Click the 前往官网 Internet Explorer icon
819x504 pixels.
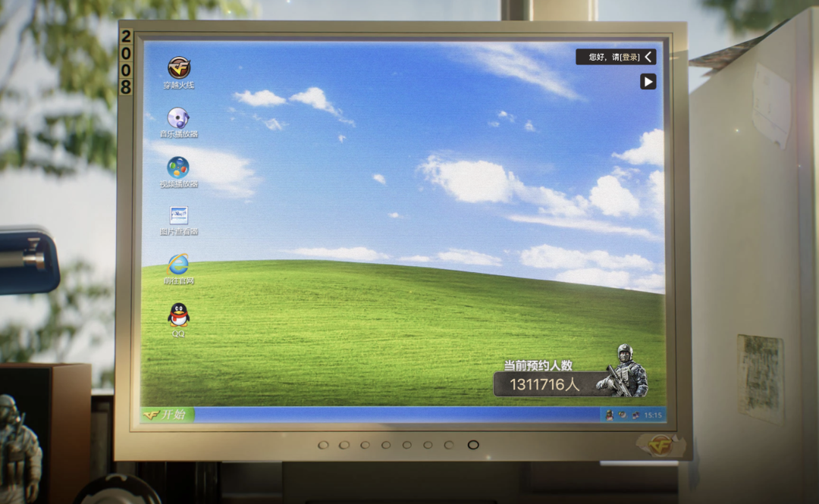pyautogui.click(x=179, y=269)
